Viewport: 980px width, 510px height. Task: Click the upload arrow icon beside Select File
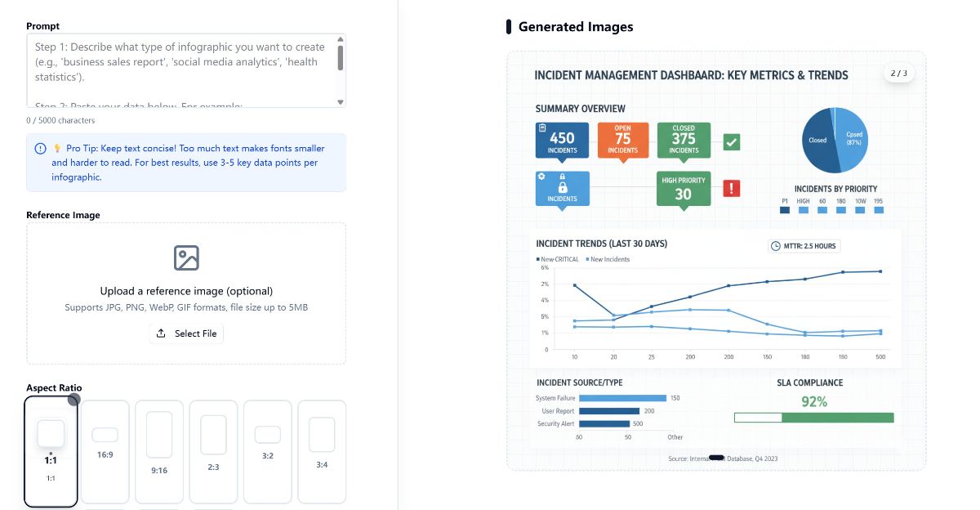(161, 333)
